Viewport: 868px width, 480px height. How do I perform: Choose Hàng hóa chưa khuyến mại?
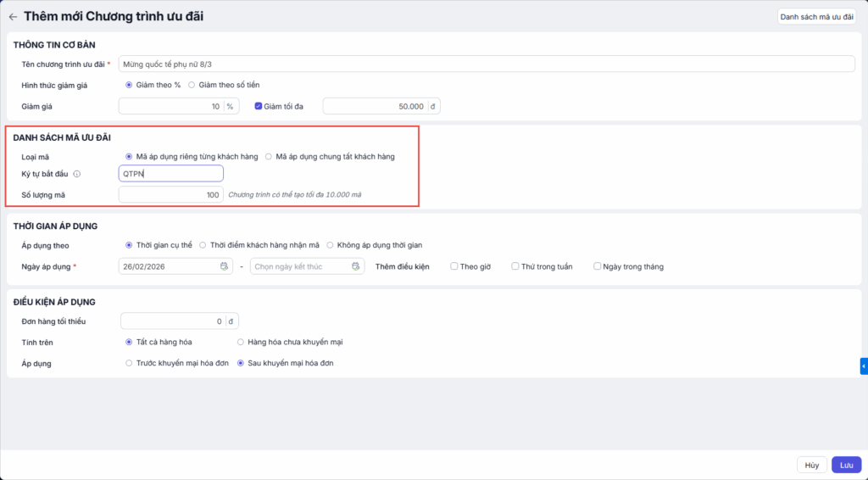(x=241, y=342)
